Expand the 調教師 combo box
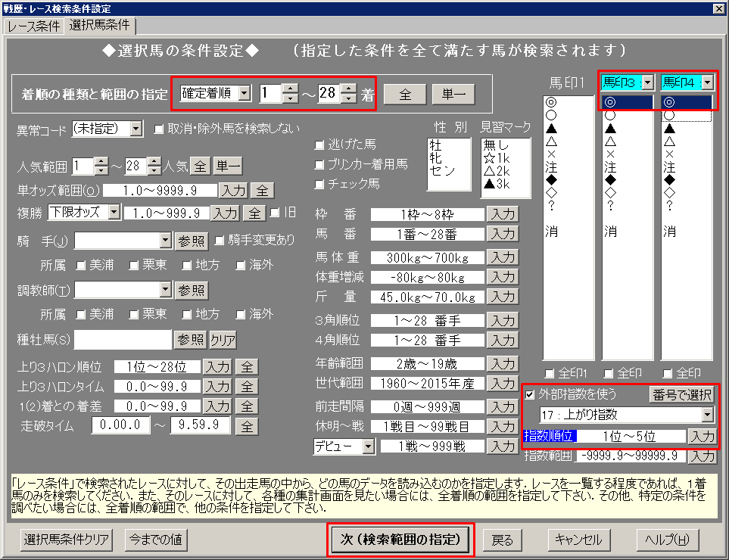The image size is (729, 560). pyautogui.click(x=166, y=290)
